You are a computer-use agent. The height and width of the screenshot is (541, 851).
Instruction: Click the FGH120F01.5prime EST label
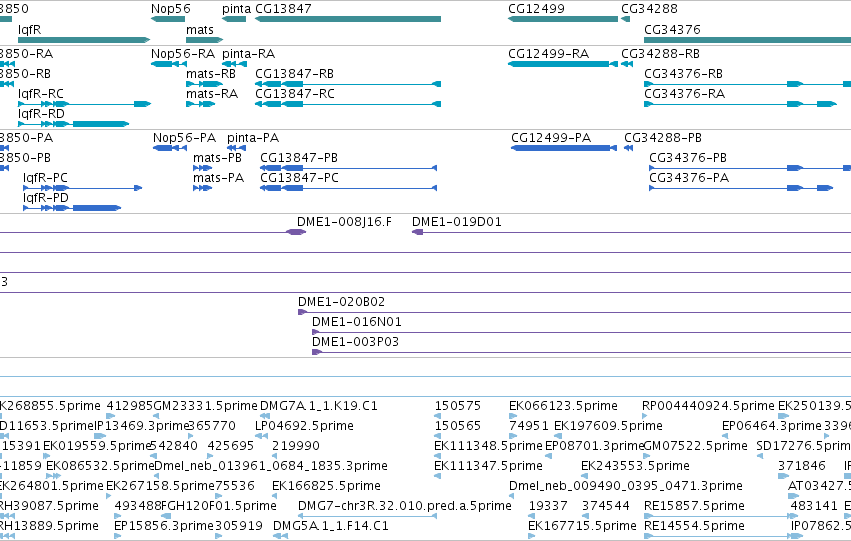(219, 506)
